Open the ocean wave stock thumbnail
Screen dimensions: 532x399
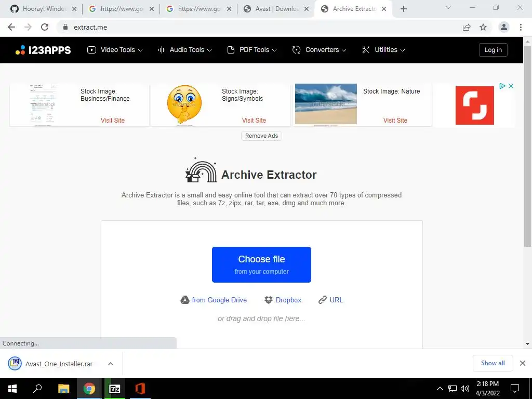(x=326, y=104)
